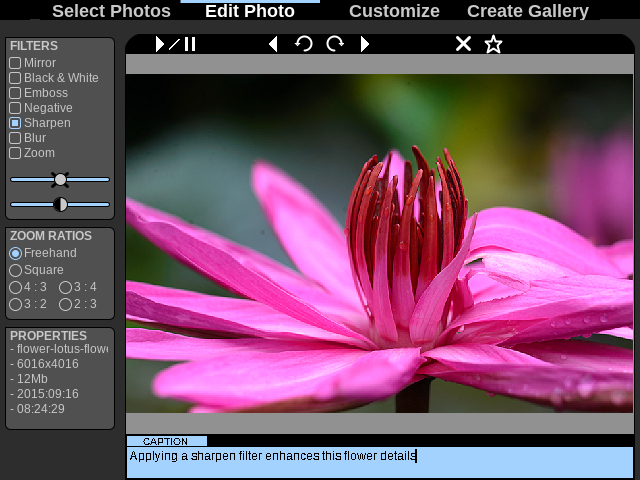Open the Create Gallery tab
Screen dimensions: 640x480
click(x=528, y=11)
